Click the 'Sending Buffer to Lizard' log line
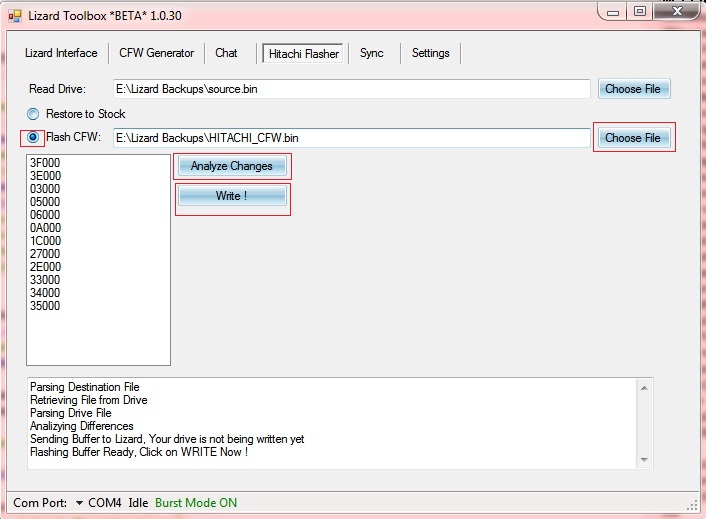The image size is (706, 519). (x=167, y=439)
